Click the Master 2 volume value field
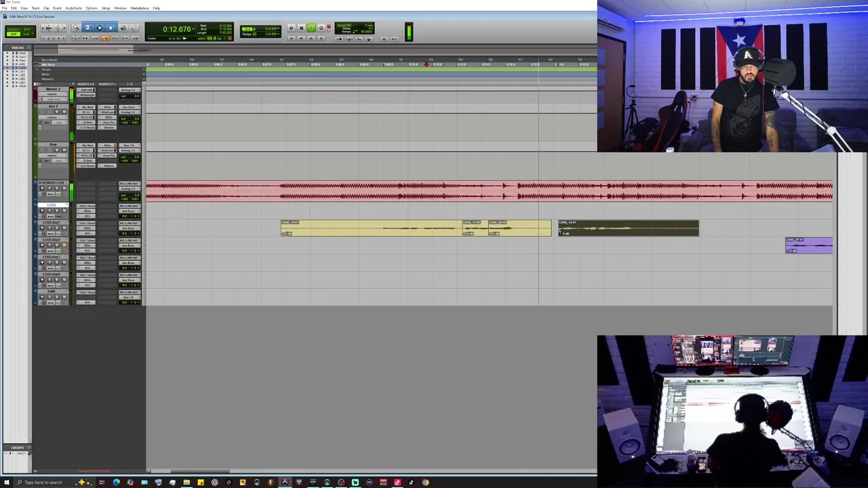This screenshot has height=488, width=868. pyautogui.click(x=130, y=96)
